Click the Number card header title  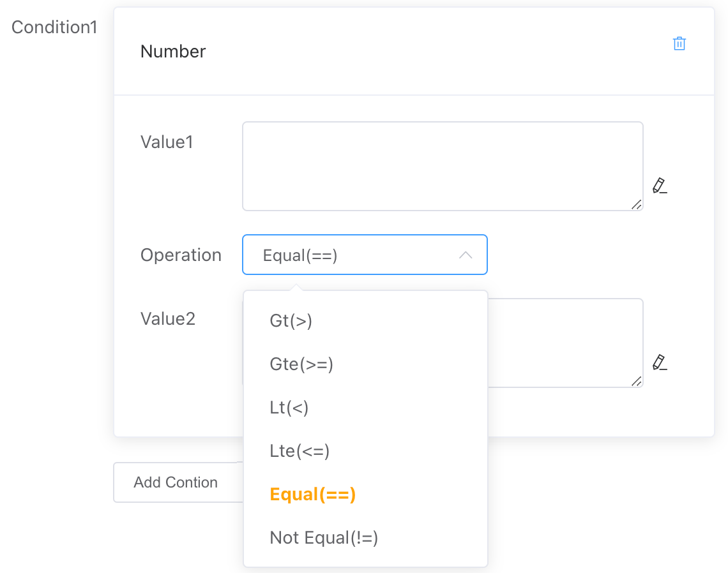coord(173,52)
